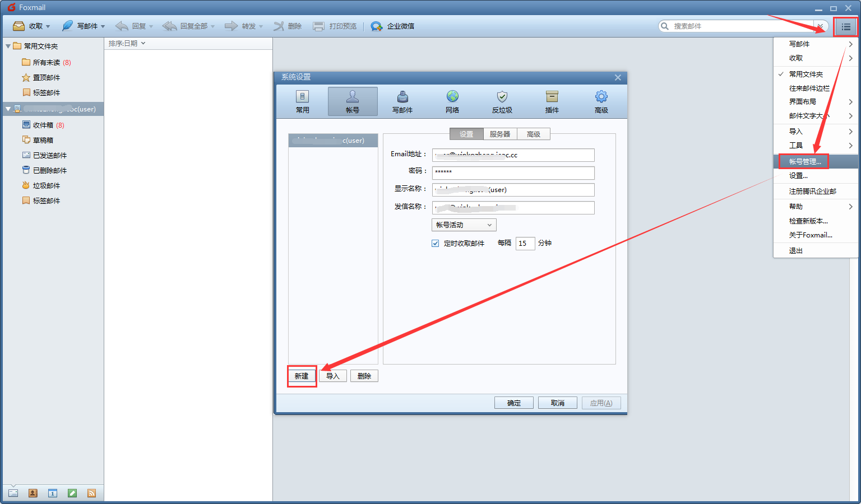Open the 帮助 submenu
This screenshot has width=861, height=504.
pos(816,207)
